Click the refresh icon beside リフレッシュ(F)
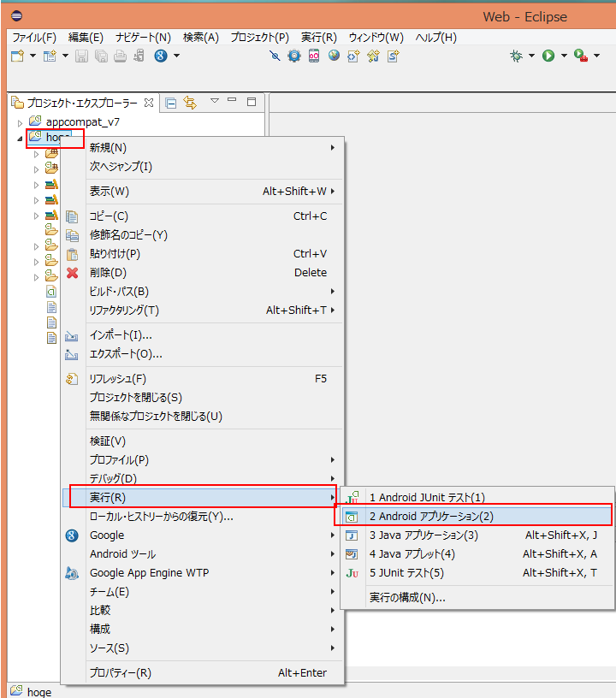Image resolution: width=616 pixels, height=698 pixels. point(72,379)
